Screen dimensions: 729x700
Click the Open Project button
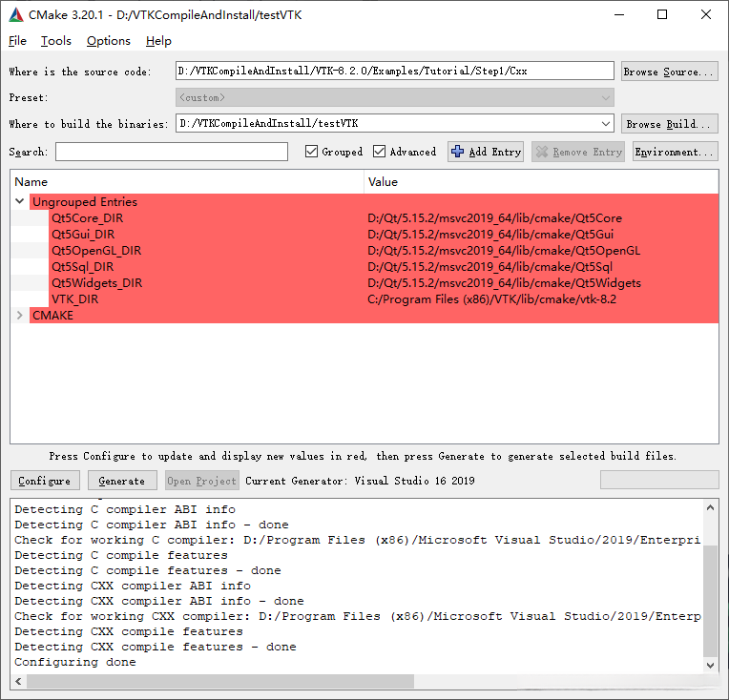[x=201, y=481]
